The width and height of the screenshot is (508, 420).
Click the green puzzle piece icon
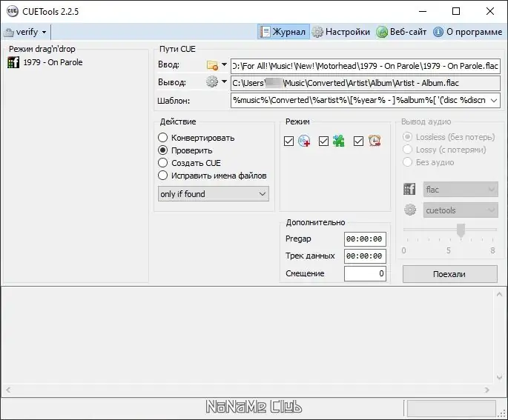click(x=339, y=141)
